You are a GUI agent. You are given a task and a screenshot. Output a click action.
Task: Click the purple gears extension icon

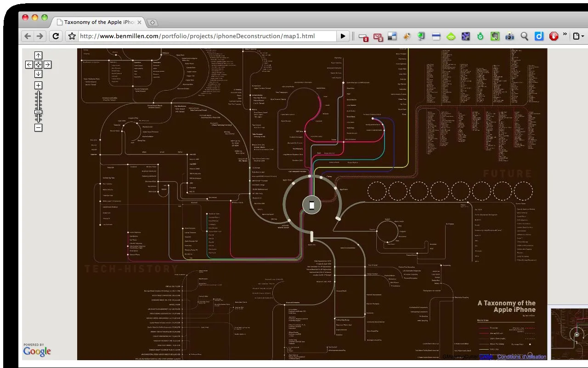pyautogui.click(x=466, y=36)
